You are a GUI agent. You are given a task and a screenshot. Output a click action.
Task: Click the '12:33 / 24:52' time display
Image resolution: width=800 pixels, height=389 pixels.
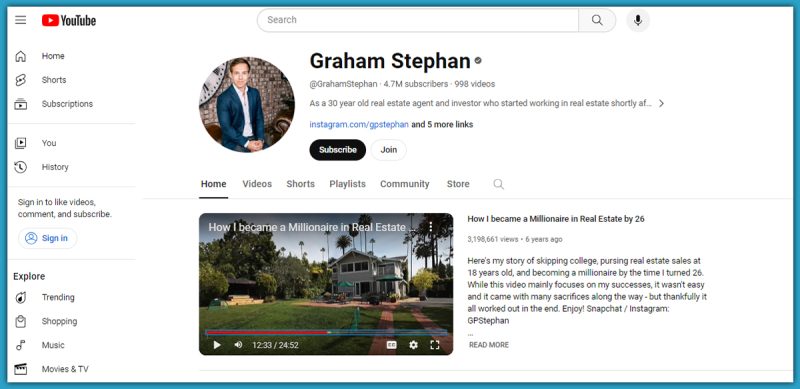[x=276, y=346]
